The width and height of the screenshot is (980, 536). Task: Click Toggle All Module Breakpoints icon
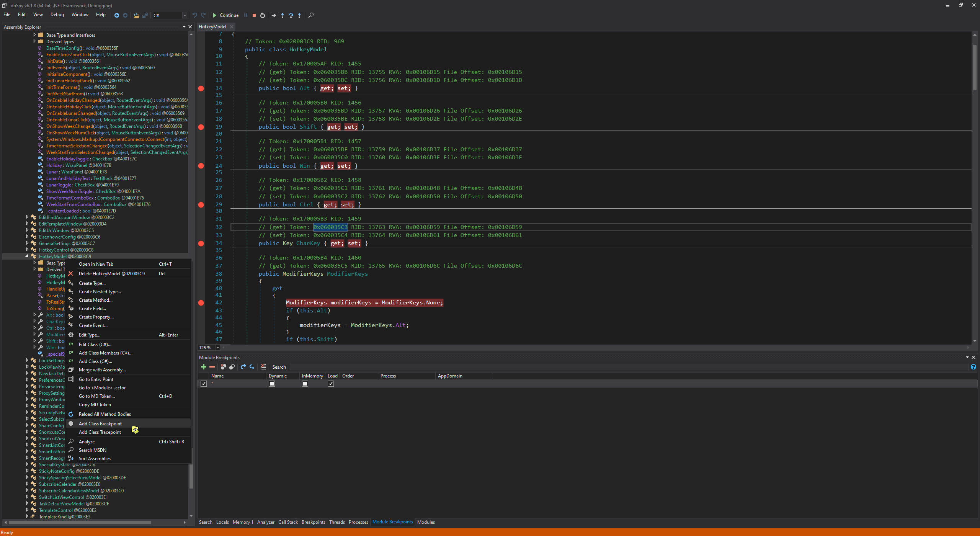[232, 367]
